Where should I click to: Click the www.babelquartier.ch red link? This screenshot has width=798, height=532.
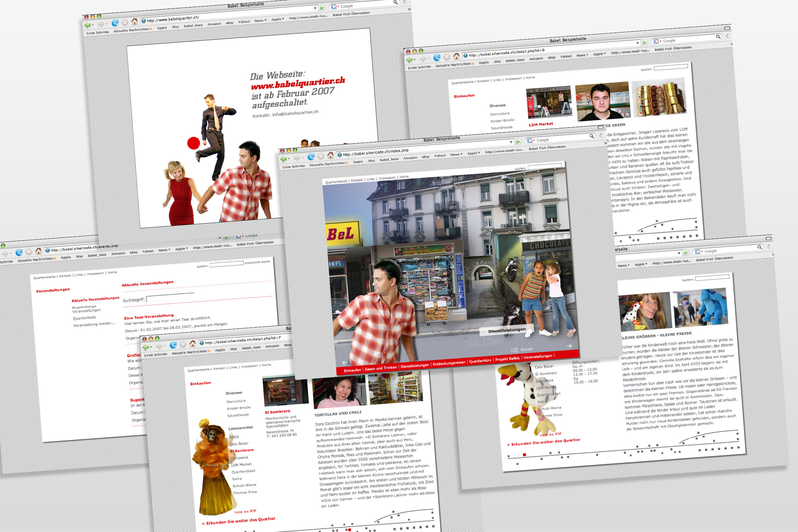pos(298,83)
